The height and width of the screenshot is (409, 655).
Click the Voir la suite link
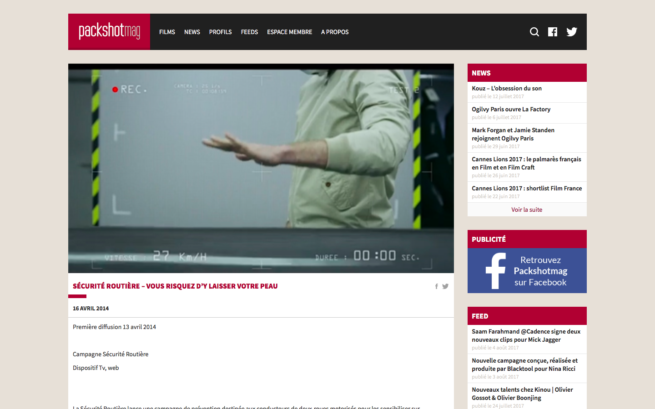[526, 209]
